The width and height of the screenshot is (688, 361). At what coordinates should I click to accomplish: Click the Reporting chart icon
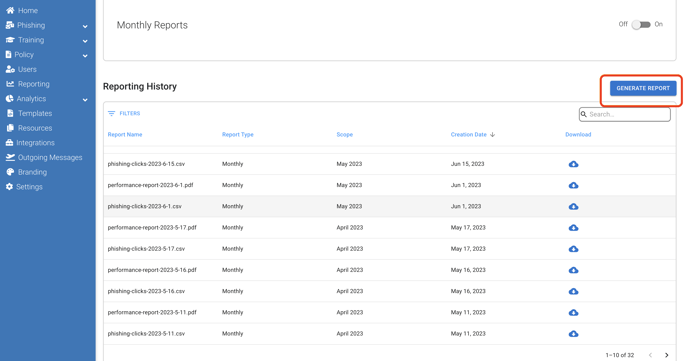click(x=10, y=84)
